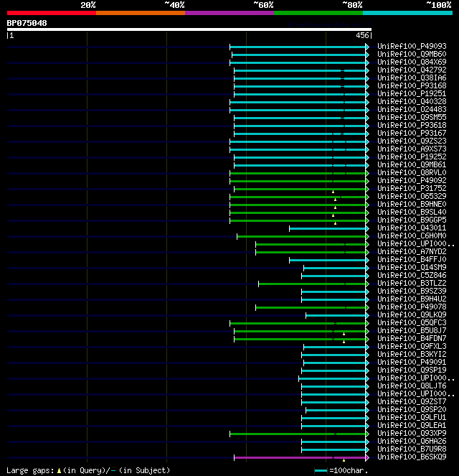Select label UniRef100_Q9SP20
Viewport: 459px width, 476px height.
coord(412,409)
